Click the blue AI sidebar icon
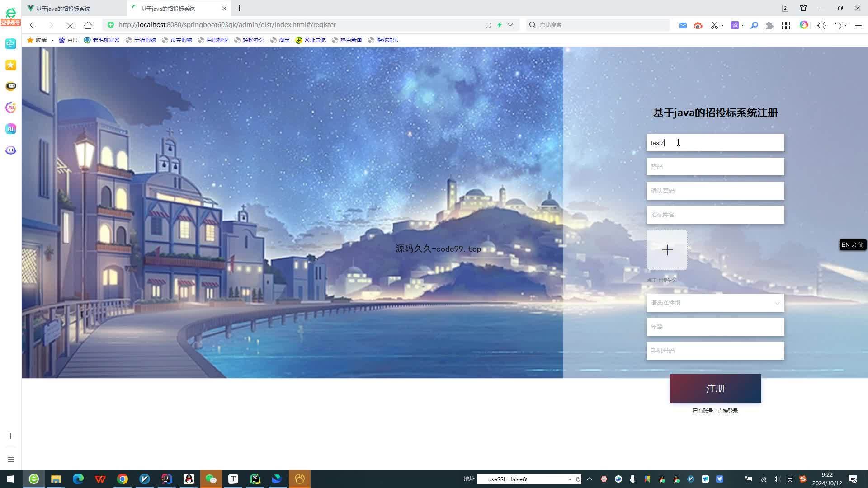This screenshot has width=868, height=488. point(11,129)
